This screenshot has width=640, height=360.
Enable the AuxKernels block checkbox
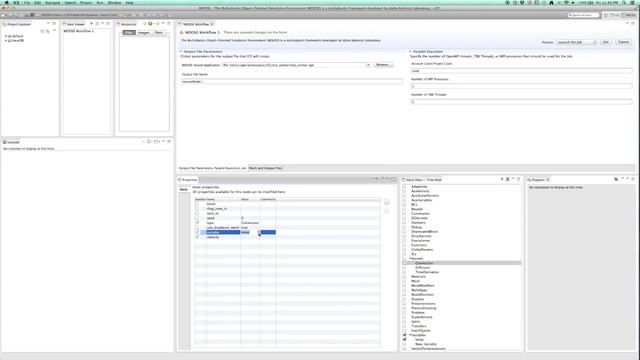click(x=404, y=191)
